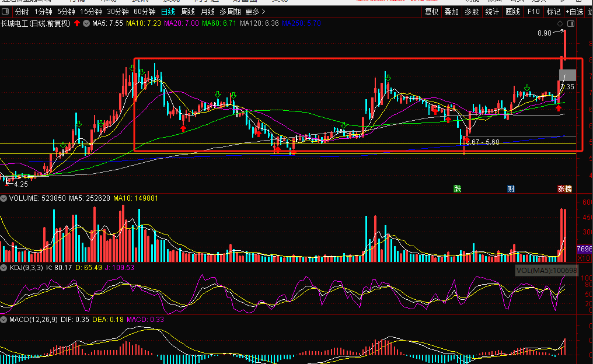Select the 日线 daily chart tab
593x364 pixels.
click(x=168, y=12)
